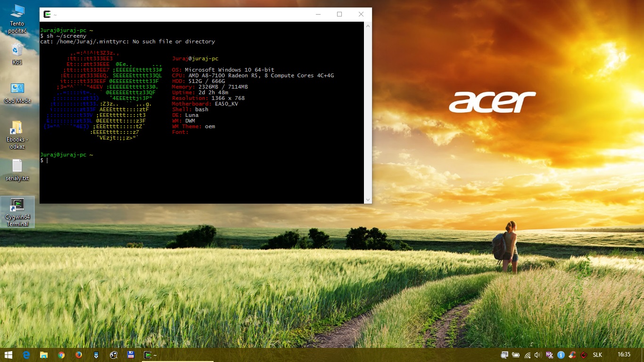The height and width of the screenshot is (362, 644).
Task: Click the Uptime '2d 2h 48m' value
Action: click(213, 92)
